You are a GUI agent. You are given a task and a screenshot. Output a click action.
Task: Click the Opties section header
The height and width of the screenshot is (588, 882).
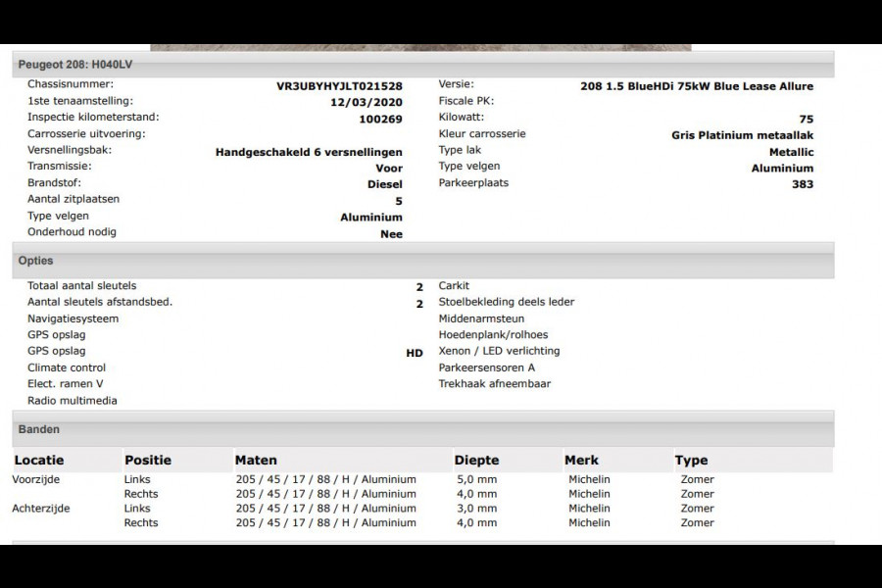click(35, 261)
